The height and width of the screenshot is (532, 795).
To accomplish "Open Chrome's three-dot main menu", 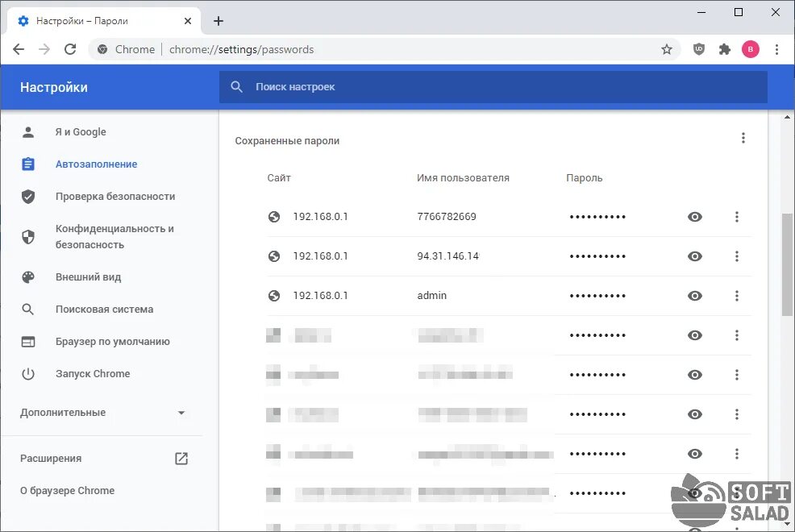I will pos(776,49).
